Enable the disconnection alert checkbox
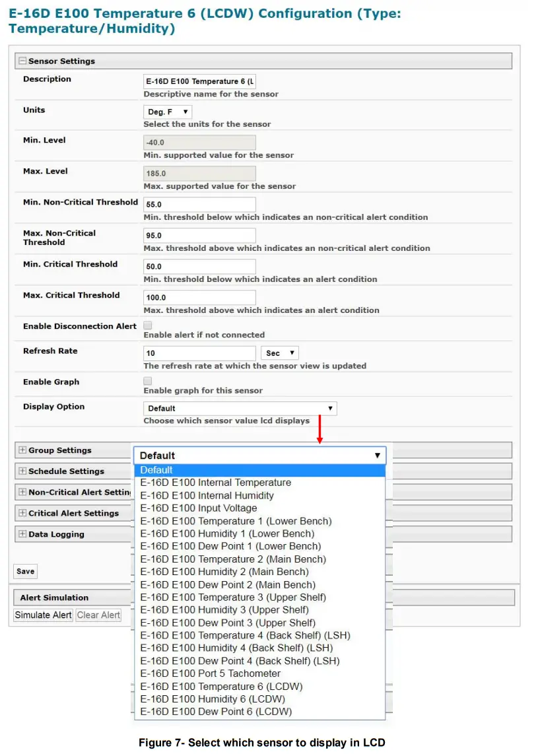 [x=148, y=326]
